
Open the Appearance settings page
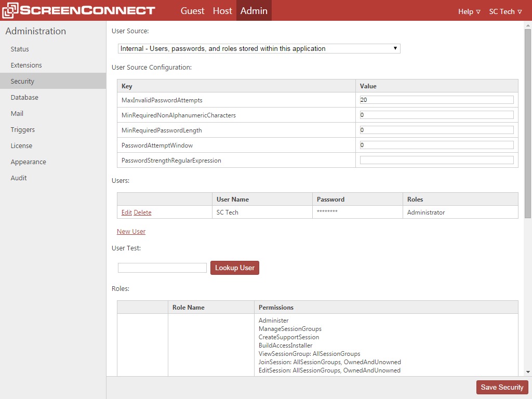[x=28, y=162]
